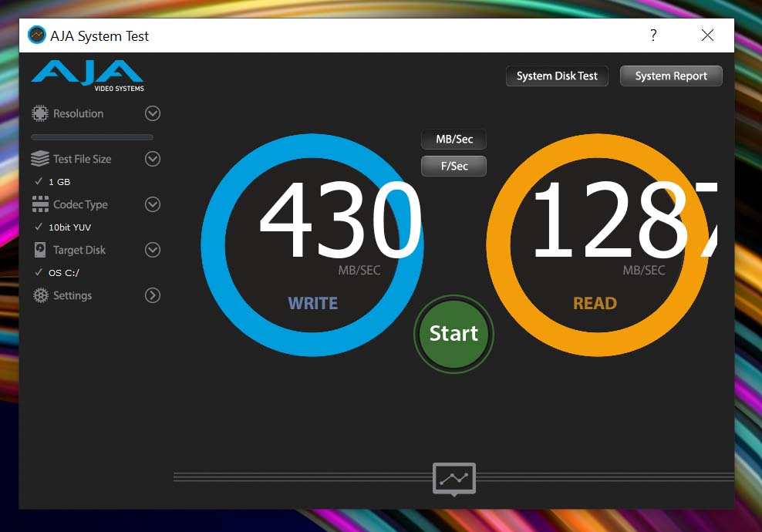Expand the Test File Size dropdown arrow
The image size is (762, 532).
pos(153,159)
